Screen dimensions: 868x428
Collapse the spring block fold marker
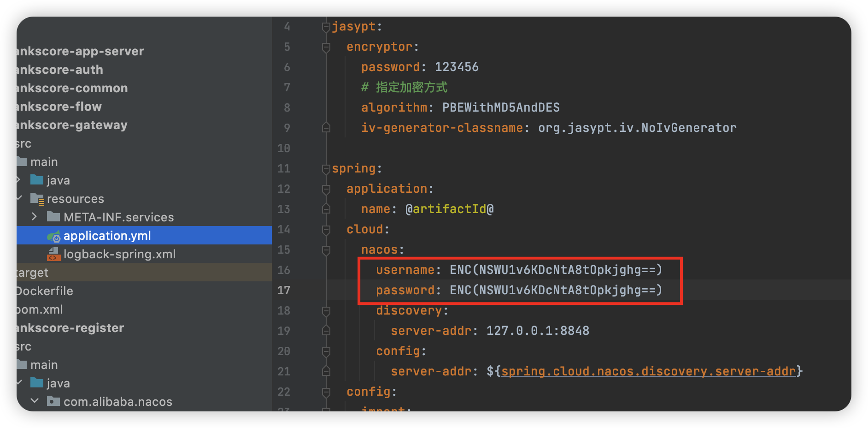point(326,169)
